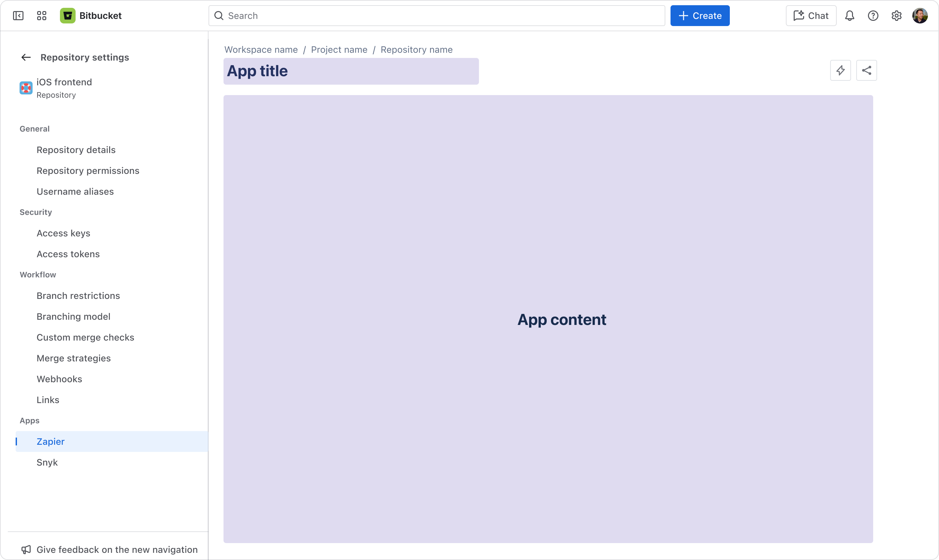The image size is (939, 560).
Task: Open the help question mark icon
Action: (873, 16)
